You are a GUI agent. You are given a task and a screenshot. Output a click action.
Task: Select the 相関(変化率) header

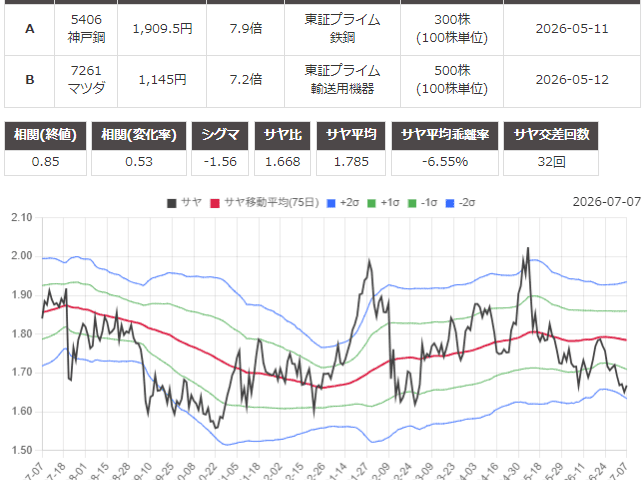point(139,135)
